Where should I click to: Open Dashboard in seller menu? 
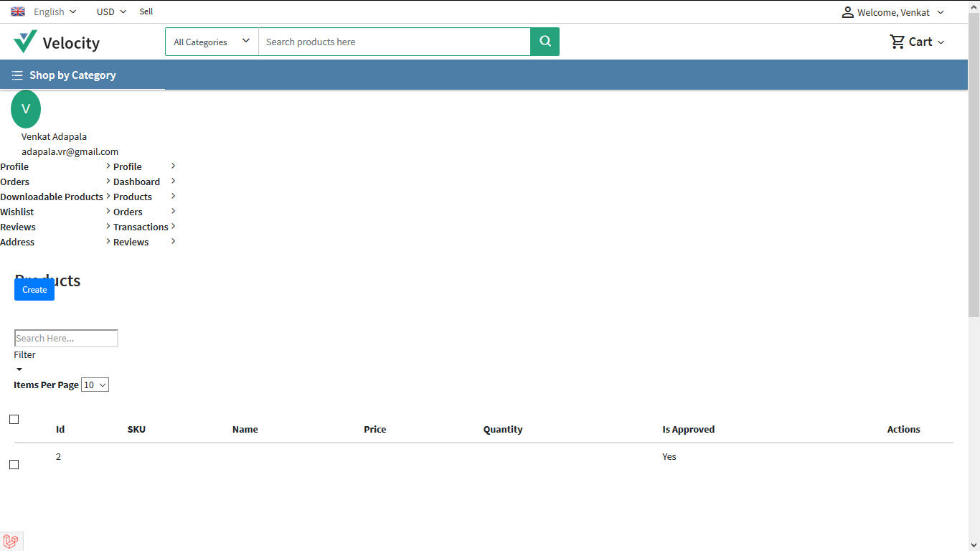coord(136,182)
